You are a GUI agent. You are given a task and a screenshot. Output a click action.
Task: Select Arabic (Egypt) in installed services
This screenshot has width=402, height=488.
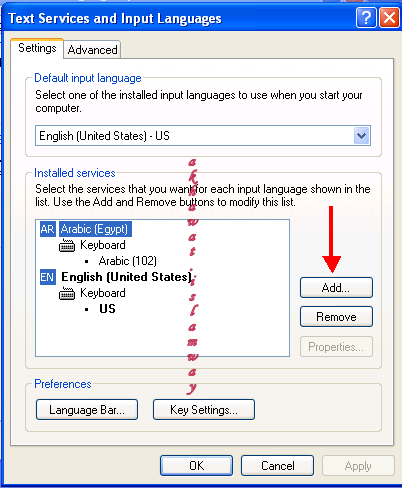click(x=95, y=229)
